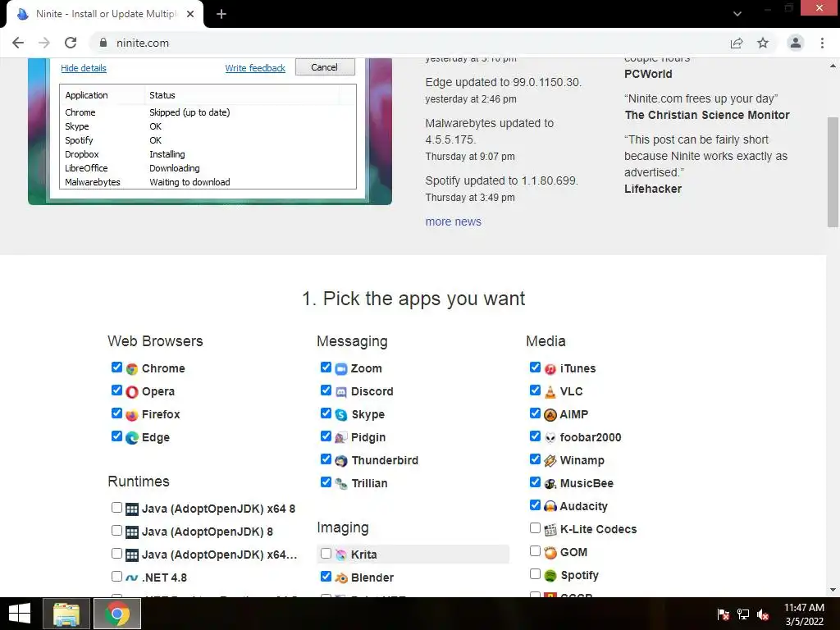Open the Windows Start menu
The height and width of the screenshot is (630, 840).
click(x=20, y=614)
